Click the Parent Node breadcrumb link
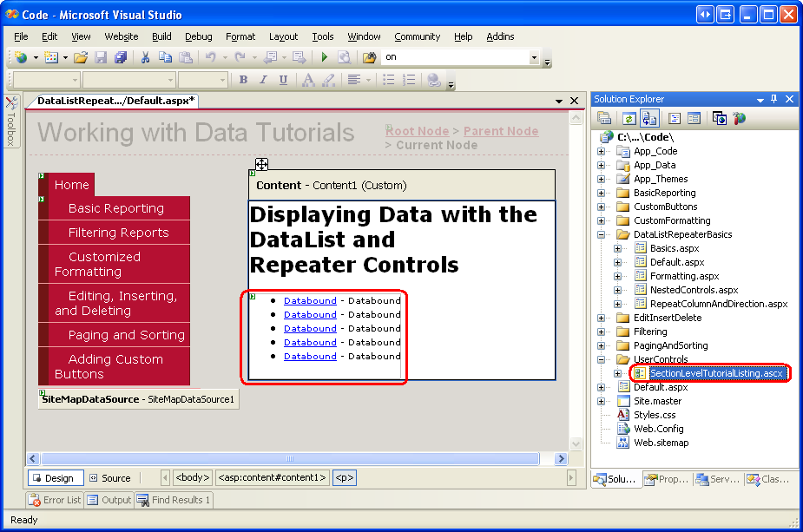The width and height of the screenshot is (803, 532). [501, 131]
